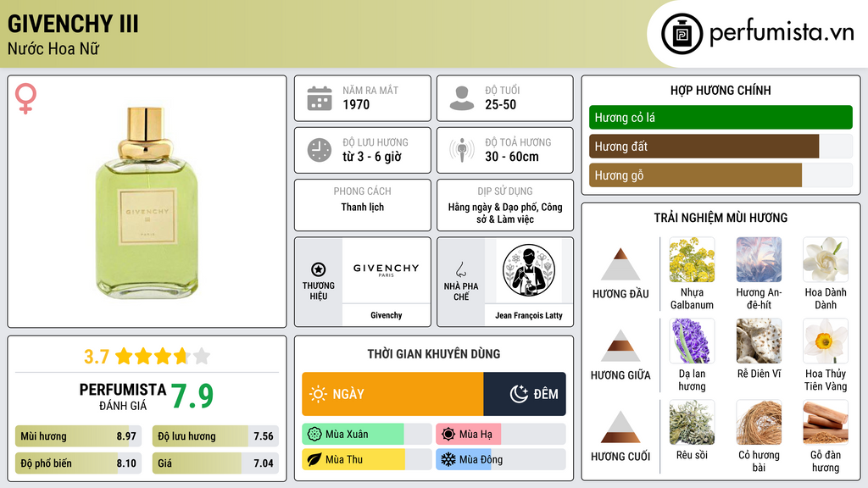
Task: Click the Thời gian khuyên dùng heading
Action: [x=433, y=353]
